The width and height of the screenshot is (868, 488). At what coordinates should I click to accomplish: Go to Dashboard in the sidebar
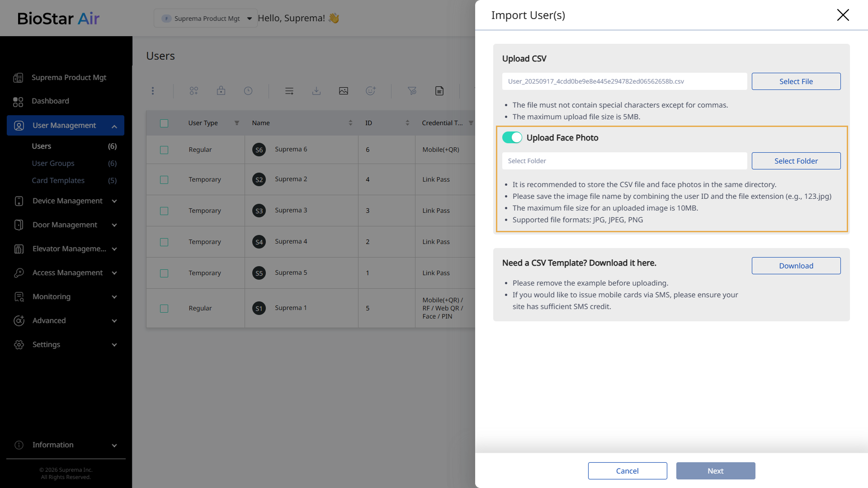tap(50, 101)
